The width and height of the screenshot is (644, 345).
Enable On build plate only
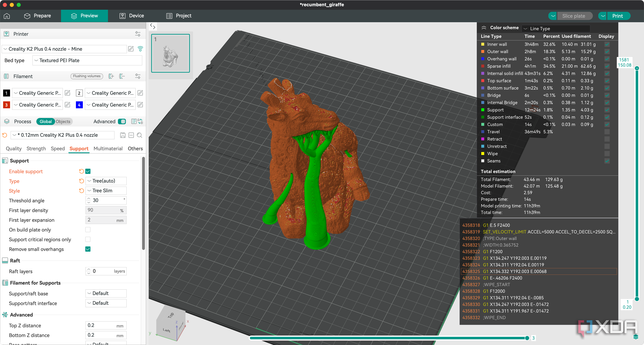[x=88, y=230]
